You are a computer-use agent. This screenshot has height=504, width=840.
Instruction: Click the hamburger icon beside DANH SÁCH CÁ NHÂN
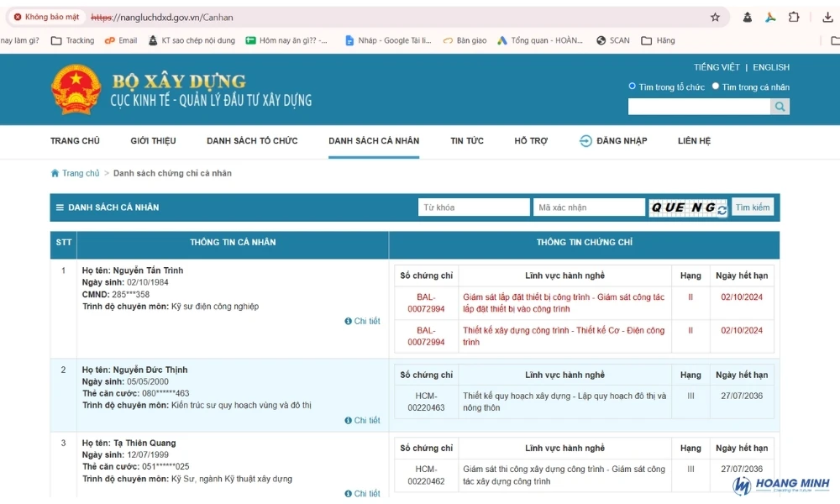point(60,207)
